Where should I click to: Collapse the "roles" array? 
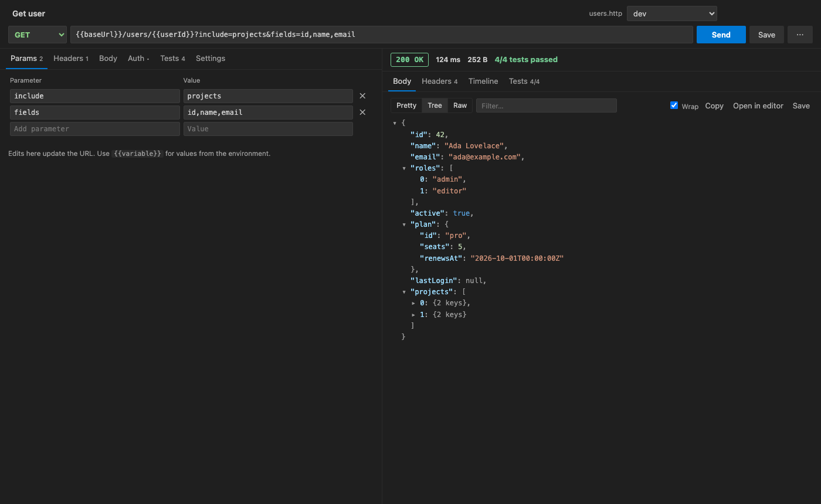pyautogui.click(x=404, y=168)
